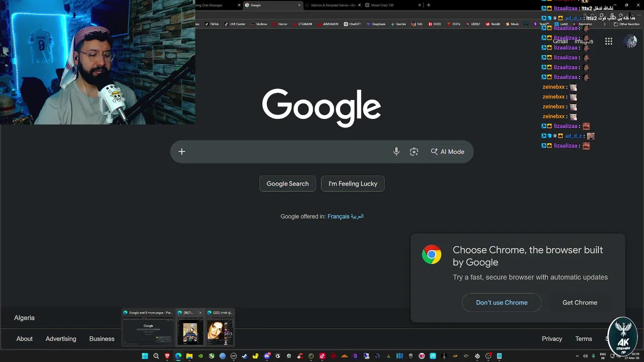Switch Google language to العربية
The height and width of the screenshot is (362, 644).
tap(357, 216)
